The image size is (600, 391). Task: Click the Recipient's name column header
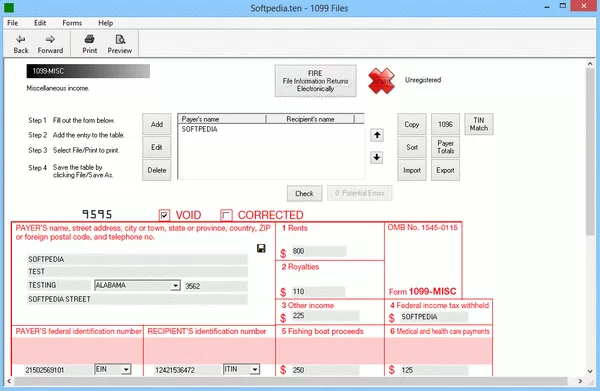pos(310,119)
